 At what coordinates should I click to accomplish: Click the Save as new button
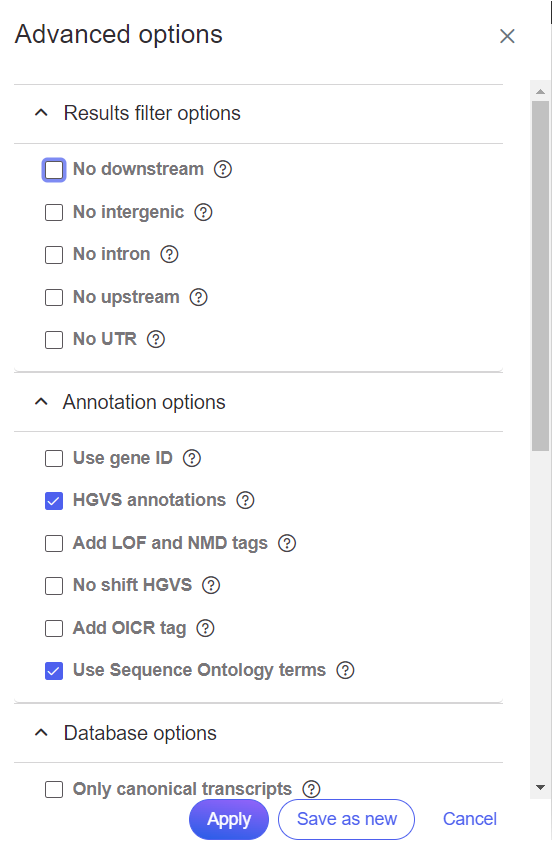click(346, 819)
